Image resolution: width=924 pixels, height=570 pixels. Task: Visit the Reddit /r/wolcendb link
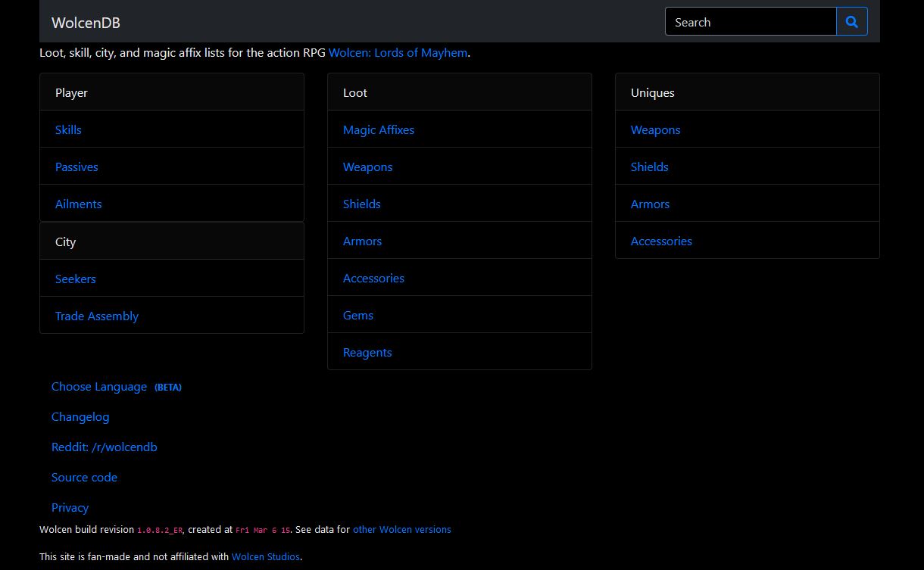(x=105, y=447)
